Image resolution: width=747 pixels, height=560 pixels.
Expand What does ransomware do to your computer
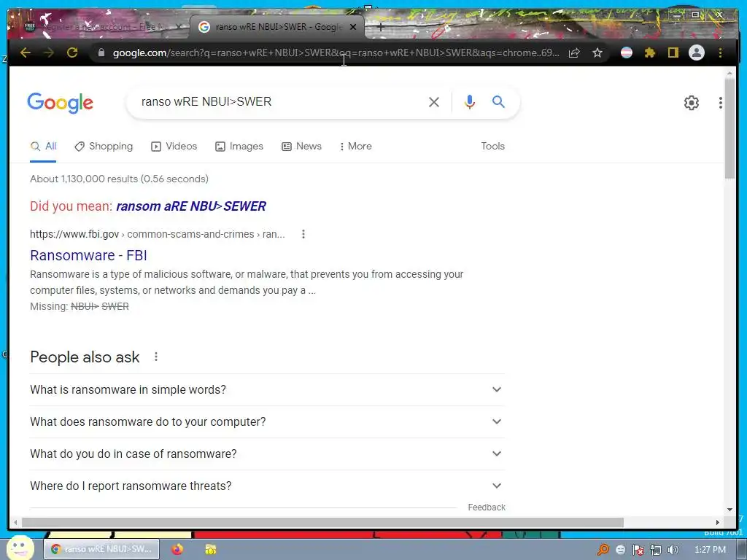tap(267, 422)
